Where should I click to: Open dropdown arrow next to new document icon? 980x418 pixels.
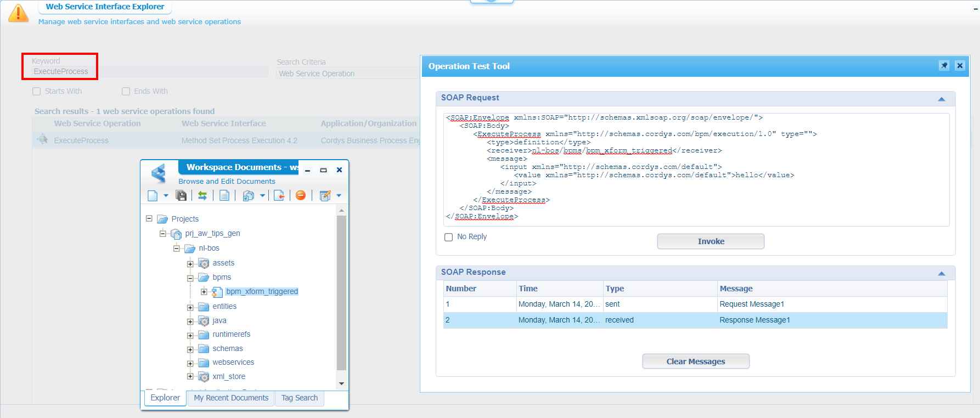166,196
